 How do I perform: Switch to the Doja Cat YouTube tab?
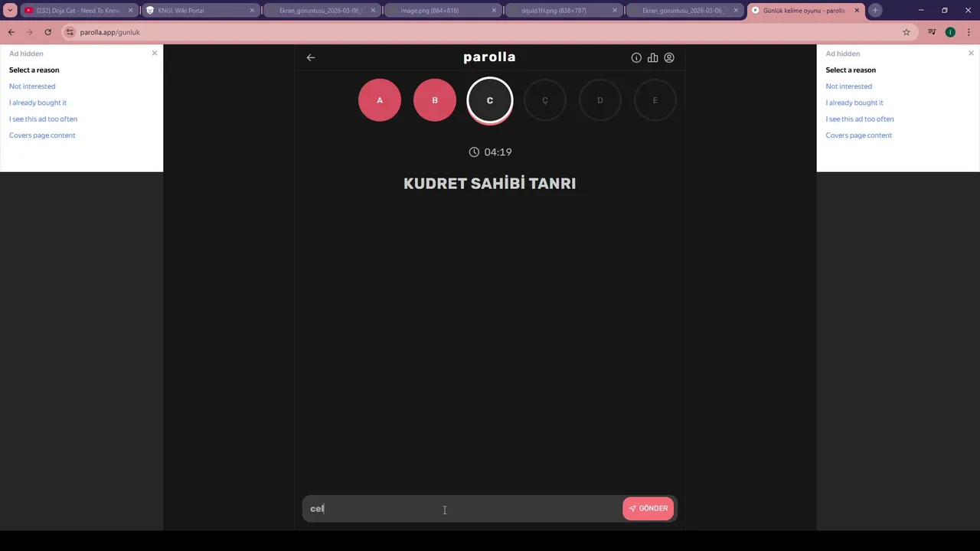coord(78,11)
